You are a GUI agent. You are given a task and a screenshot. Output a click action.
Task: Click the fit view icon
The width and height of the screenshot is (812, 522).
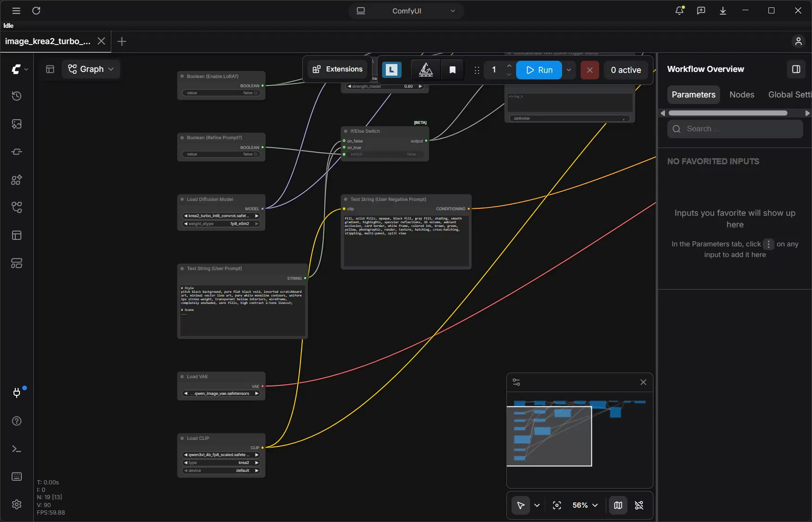(557, 505)
